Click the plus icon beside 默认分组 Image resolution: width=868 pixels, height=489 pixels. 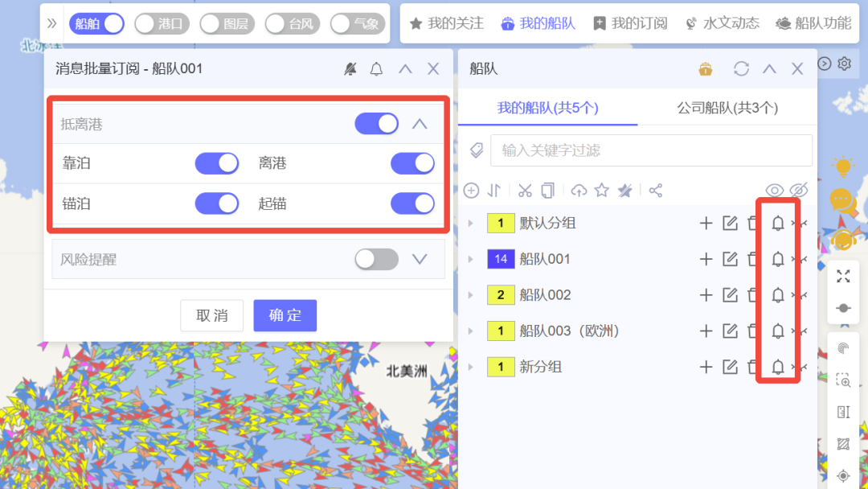(706, 223)
